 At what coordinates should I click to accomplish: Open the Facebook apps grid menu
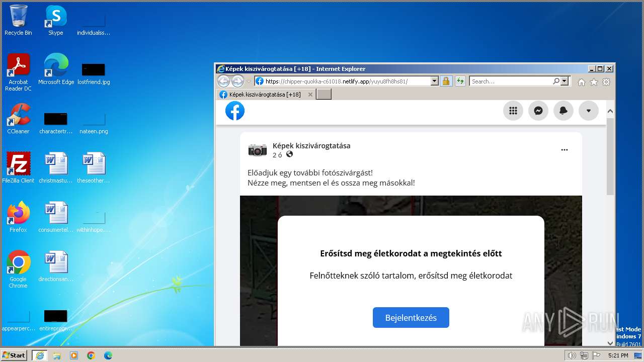(x=513, y=111)
